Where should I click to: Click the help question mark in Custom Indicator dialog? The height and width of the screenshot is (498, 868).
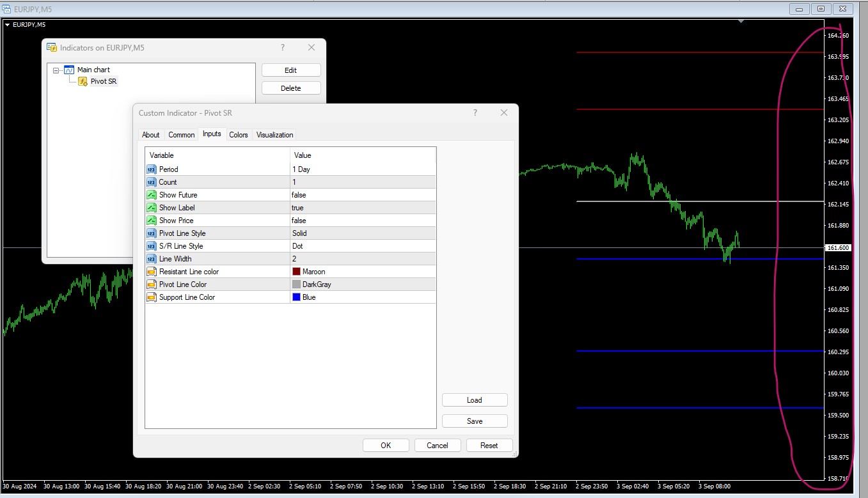pyautogui.click(x=475, y=113)
